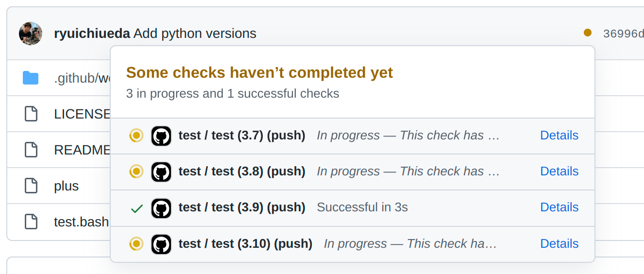Open Details for test 3.7 check
Viewport: 644px width, 274px height.
[559, 136]
